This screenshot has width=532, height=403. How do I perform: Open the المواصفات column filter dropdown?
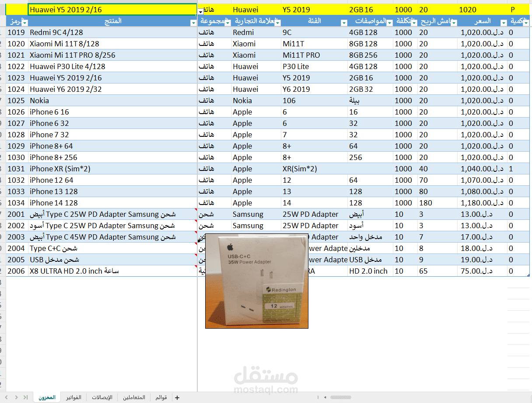[x=389, y=22]
